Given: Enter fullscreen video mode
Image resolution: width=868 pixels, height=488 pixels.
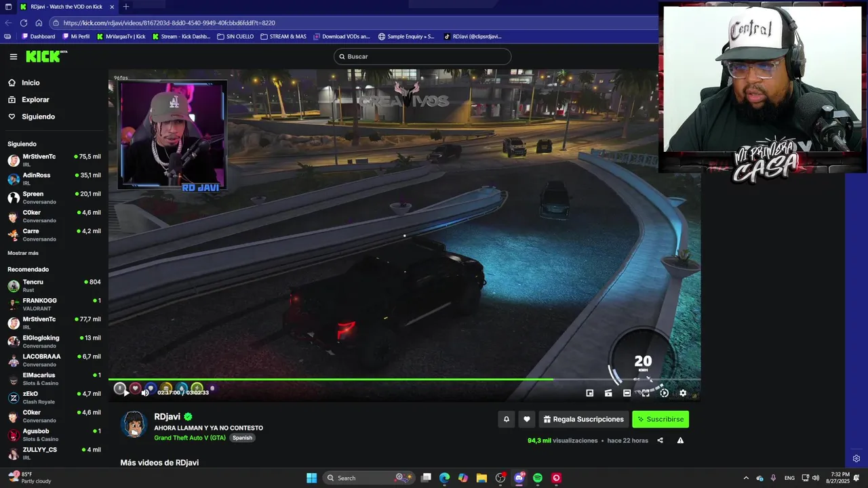Looking at the screenshot, I should (646, 392).
